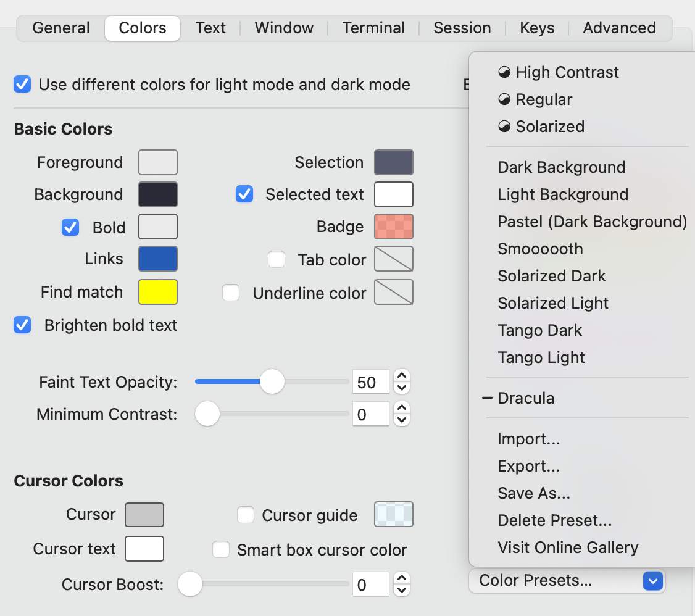Click the Faint Text Opacity value field
Viewport: 695px width, 616px height.
[370, 381]
